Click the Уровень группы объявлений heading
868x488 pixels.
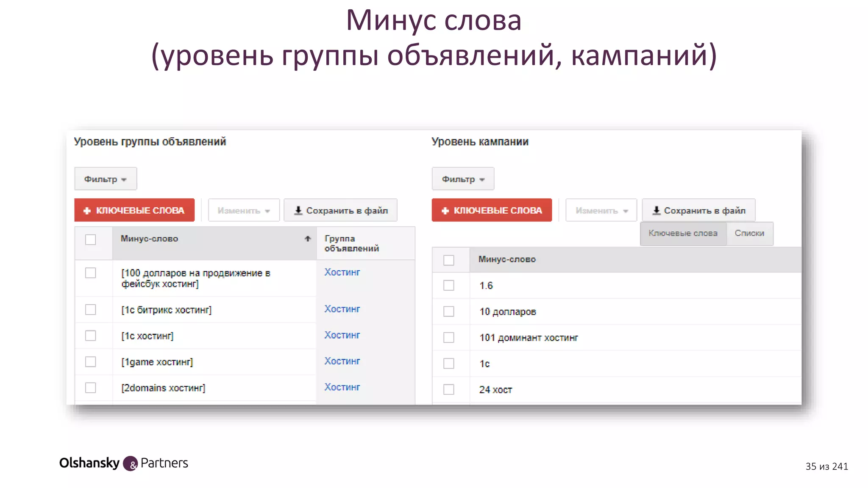point(150,142)
